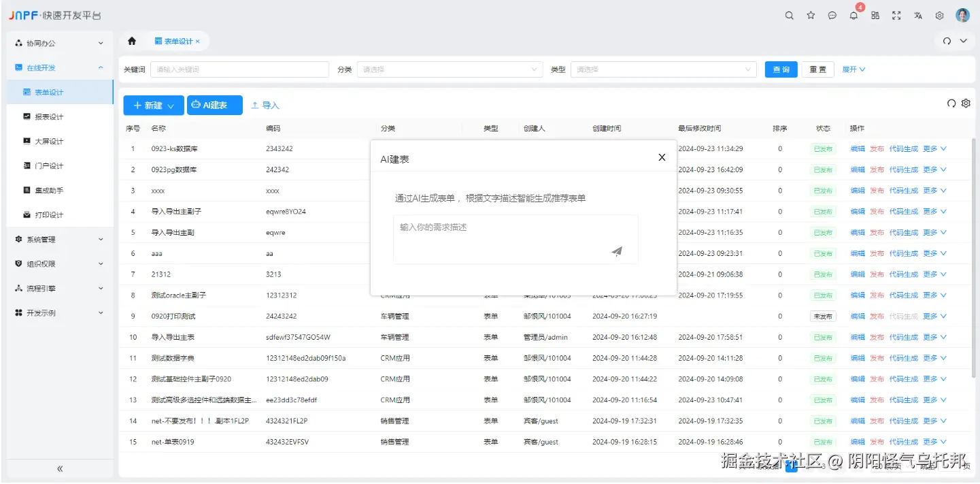Refresh the form list with the circular arrow
This screenshot has width=980, height=484.
coord(951,103)
